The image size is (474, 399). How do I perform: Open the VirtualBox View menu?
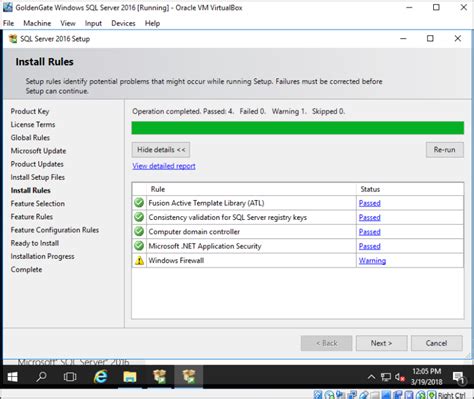68,23
